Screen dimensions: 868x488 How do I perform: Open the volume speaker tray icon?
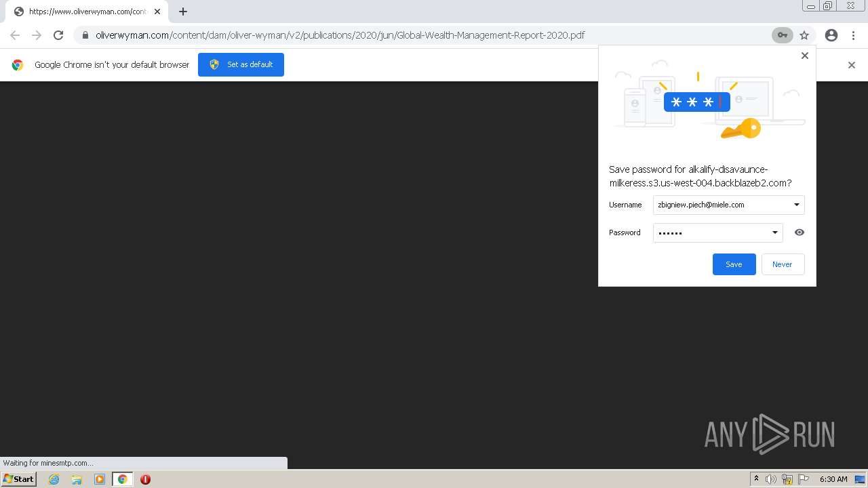(771, 479)
